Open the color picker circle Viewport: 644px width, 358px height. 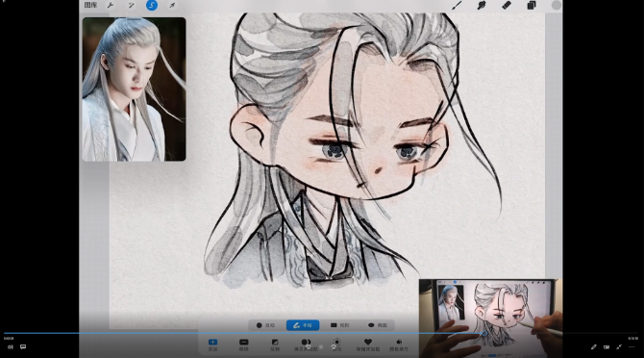click(557, 6)
